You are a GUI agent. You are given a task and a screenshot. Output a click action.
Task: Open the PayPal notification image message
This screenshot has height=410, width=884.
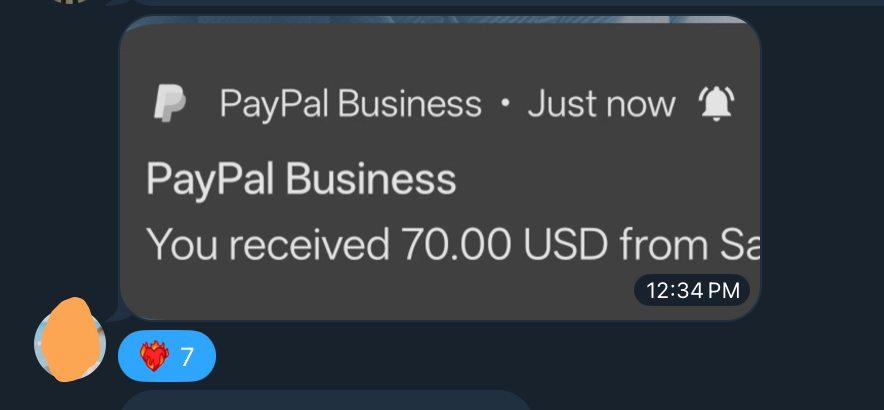pos(440,168)
